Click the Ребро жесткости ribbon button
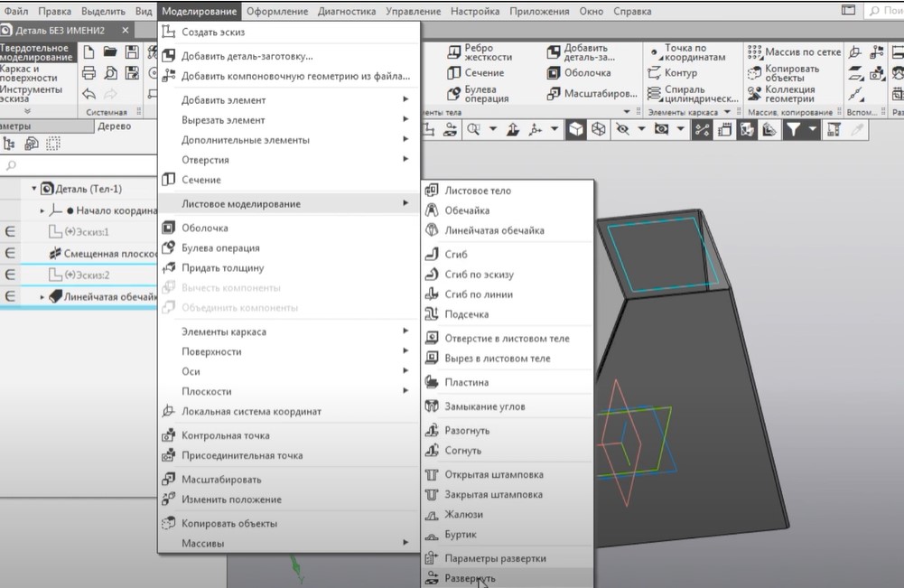904x588 pixels. pos(480,52)
